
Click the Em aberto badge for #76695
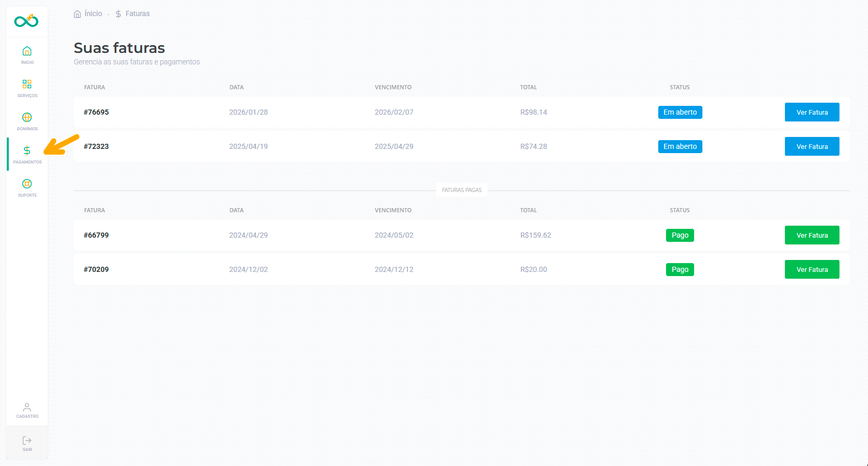point(680,112)
